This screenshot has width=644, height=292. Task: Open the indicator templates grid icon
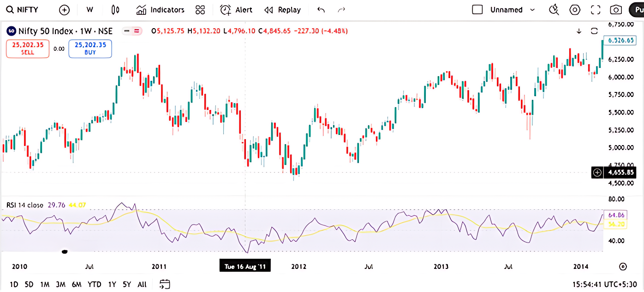(200, 10)
